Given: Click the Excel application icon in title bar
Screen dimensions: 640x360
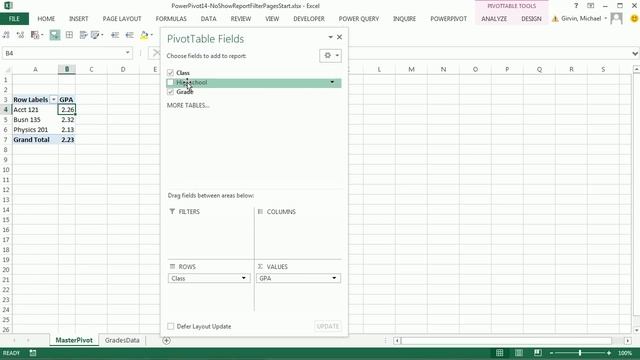Looking at the screenshot, I should (8, 6).
